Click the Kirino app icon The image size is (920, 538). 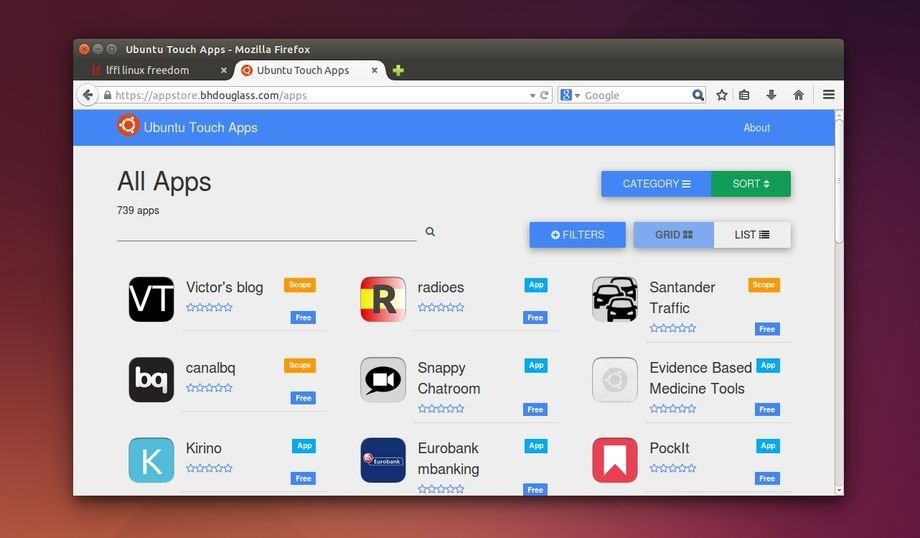click(151, 460)
